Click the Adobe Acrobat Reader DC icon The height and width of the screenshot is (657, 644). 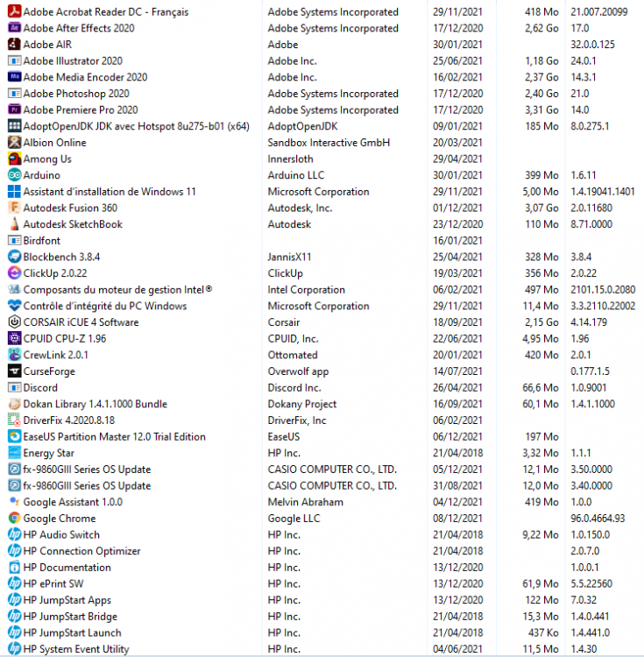coord(14,11)
